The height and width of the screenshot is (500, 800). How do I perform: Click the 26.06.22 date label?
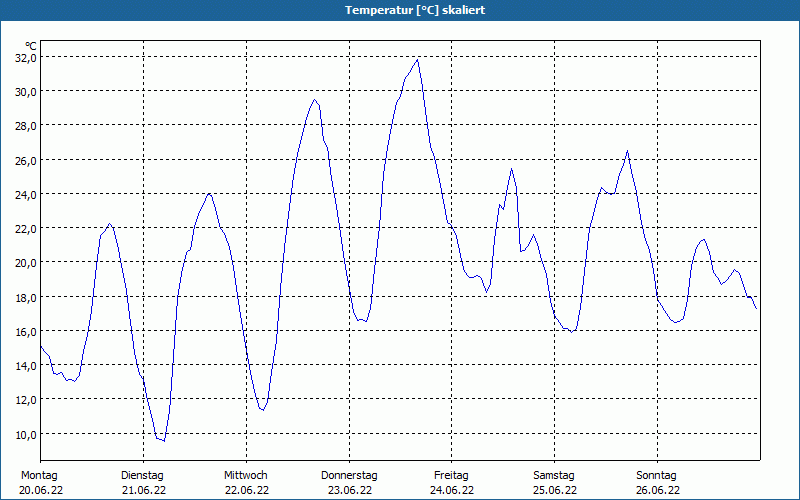657,490
